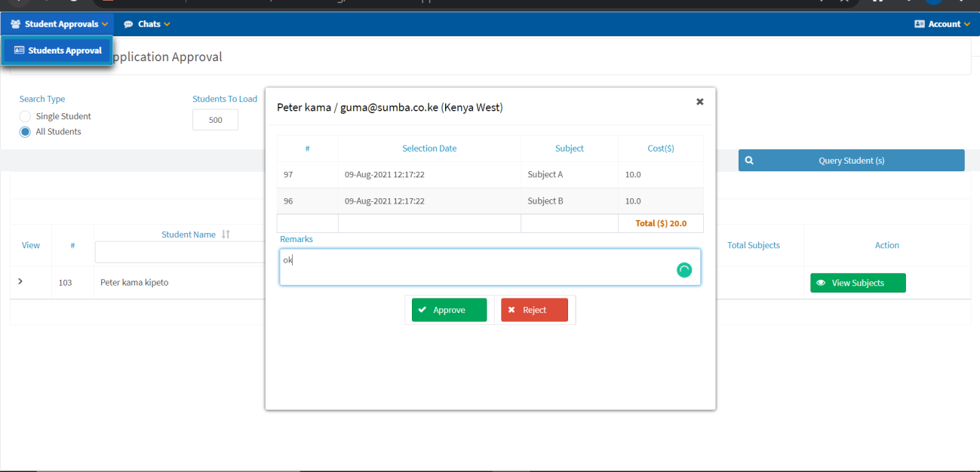The image size is (980, 472).
Task: Select the All Students radio option
Action: point(26,132)
